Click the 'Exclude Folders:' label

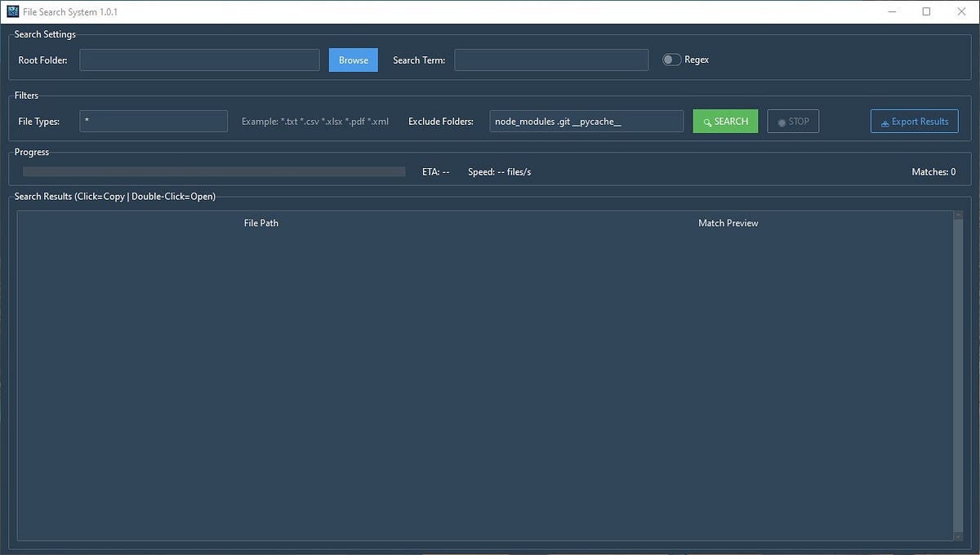coord(441,122)
